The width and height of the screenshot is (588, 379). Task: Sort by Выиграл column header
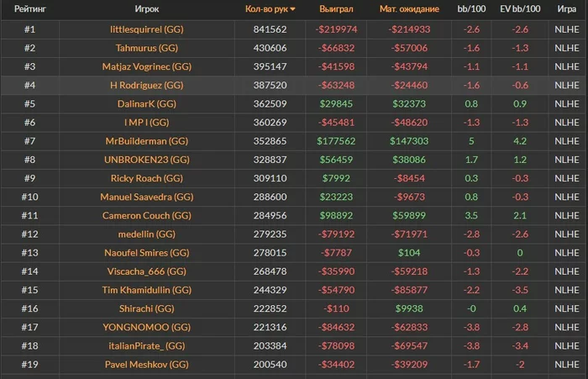pos(337,8)
